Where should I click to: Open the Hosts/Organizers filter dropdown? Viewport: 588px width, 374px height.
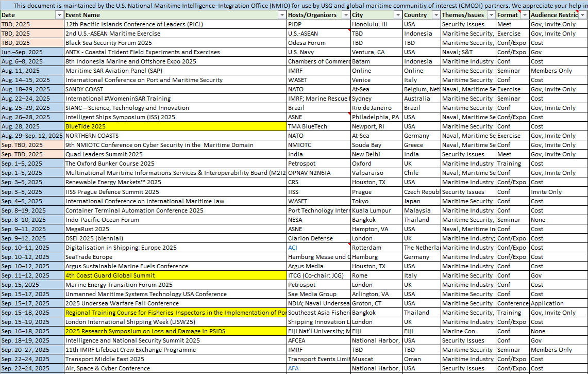point(346,15)
